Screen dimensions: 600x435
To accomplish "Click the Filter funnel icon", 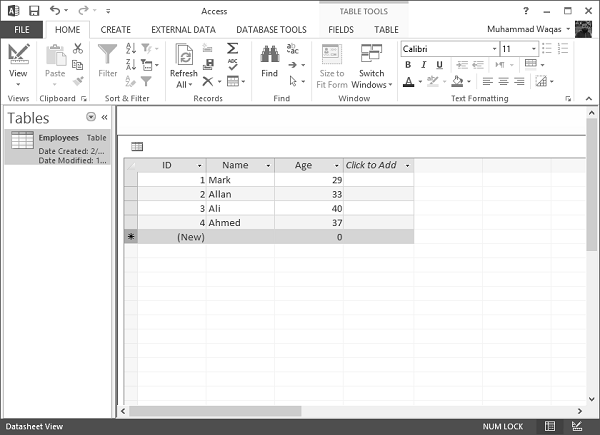I will 107,61.
